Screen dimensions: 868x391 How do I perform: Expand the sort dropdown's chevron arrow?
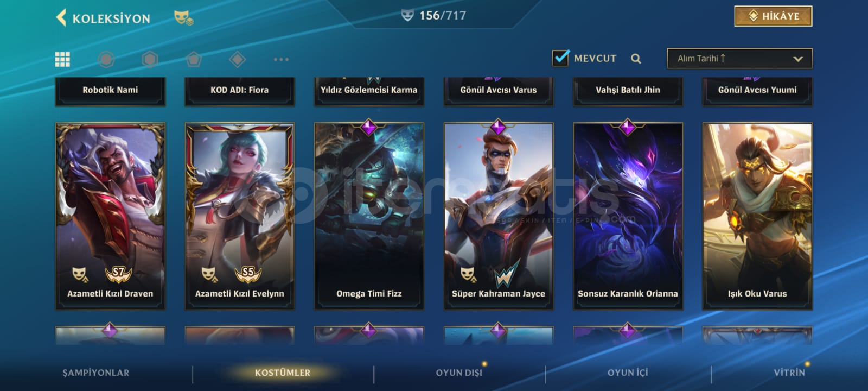click(x=797, y=59)
